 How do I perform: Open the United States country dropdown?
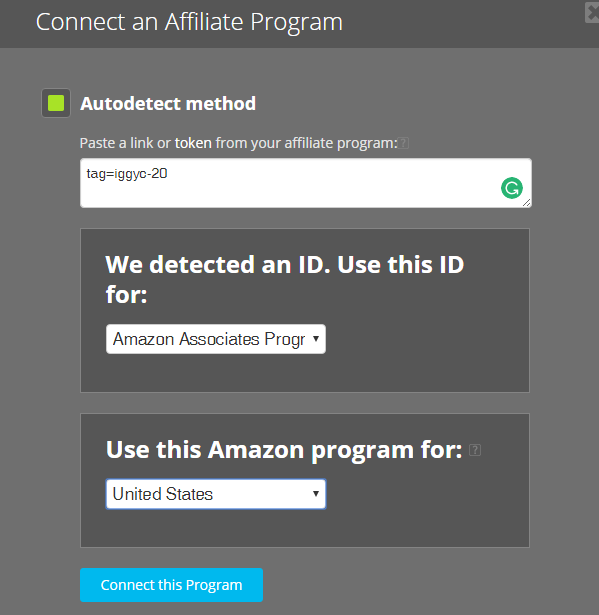pos(216,494)
